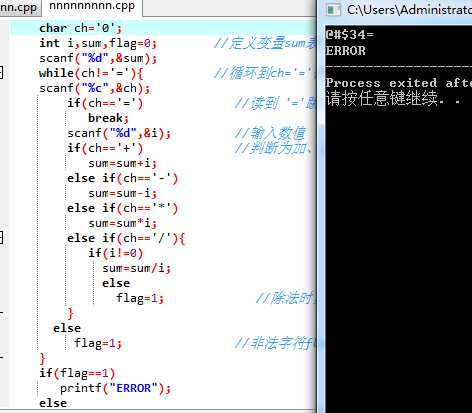472x413 pixels.
Task: Click the comment //除法时
Action: 286,298
